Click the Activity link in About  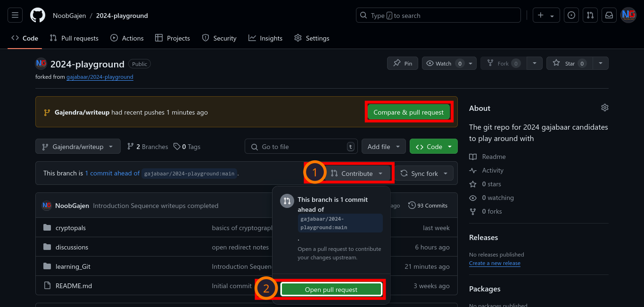pyautogui.click(x=493, y=170)
